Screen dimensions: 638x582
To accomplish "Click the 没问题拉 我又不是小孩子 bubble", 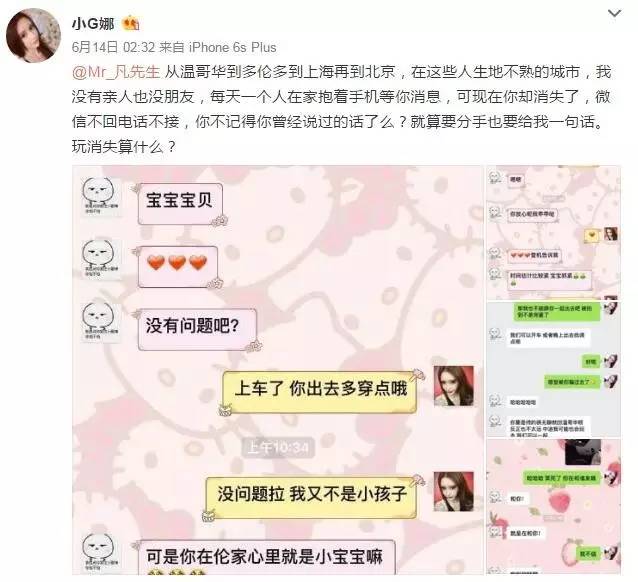I will [311, 497].
